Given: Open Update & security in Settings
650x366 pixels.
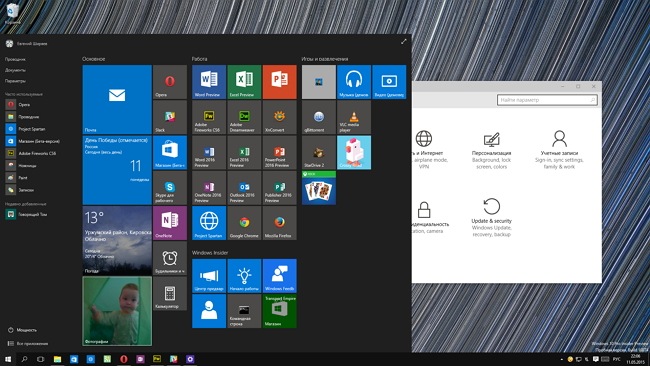Looking at the screenshot, I should 491,217.
